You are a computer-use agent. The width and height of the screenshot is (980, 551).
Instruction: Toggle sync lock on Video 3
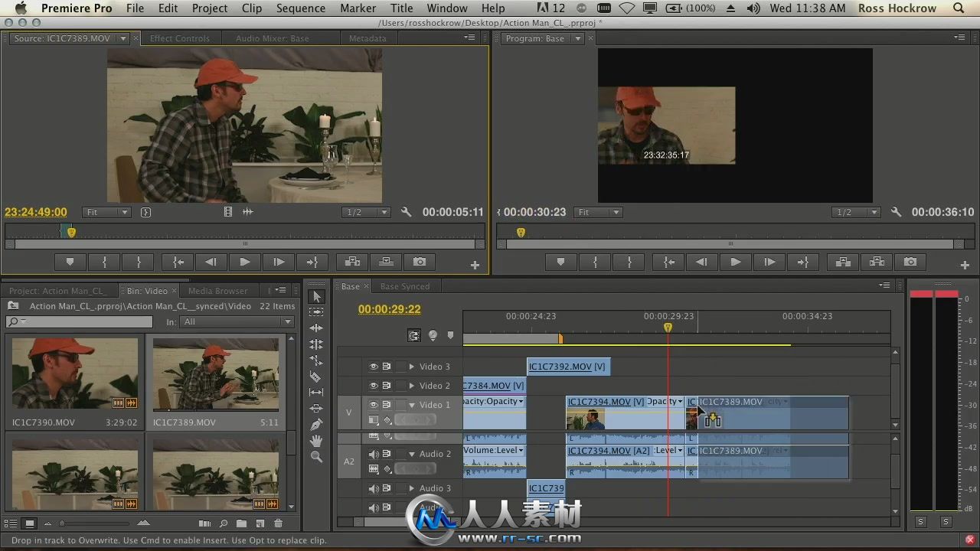click(387, 367)
